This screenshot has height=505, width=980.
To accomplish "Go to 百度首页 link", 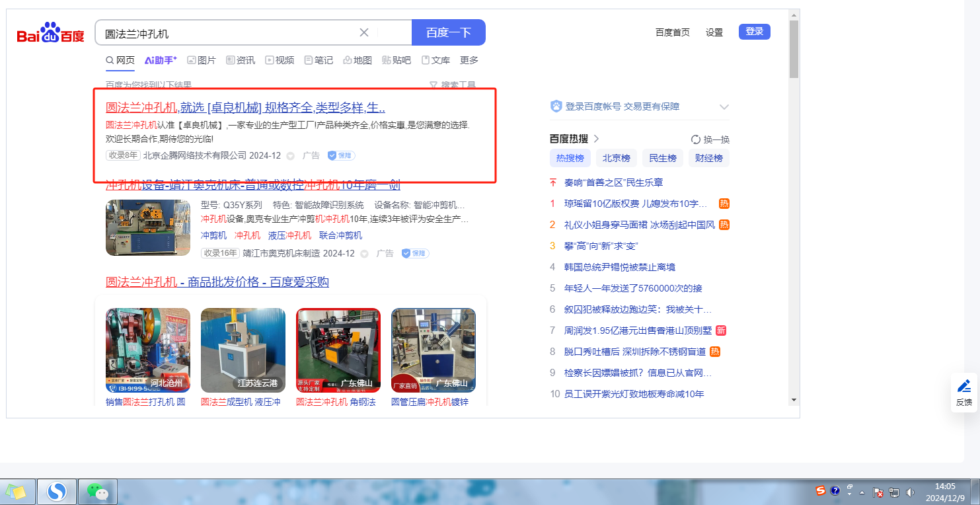I will tap(673, 32).
